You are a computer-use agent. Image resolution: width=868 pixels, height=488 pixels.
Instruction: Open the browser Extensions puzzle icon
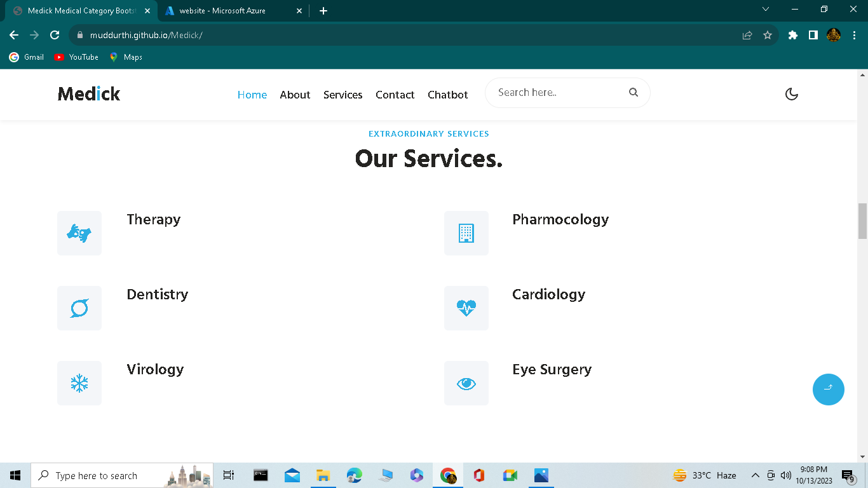pyautogui.click(x=792, y=35)
